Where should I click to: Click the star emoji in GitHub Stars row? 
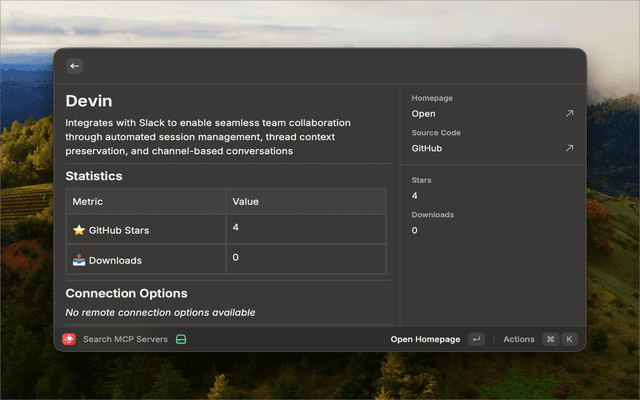pos(79,230)
